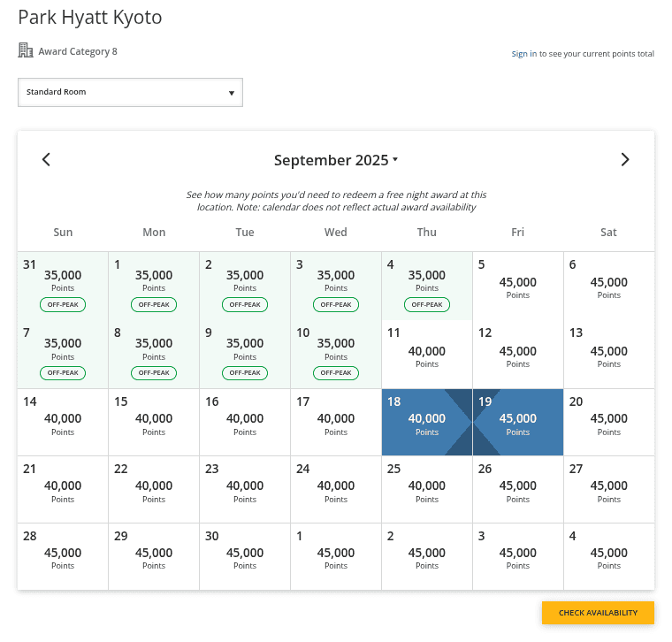The width and height of the screenshot is (672, 642).
Task: Go to the next month arrow
Action: [x=625, y=159]
